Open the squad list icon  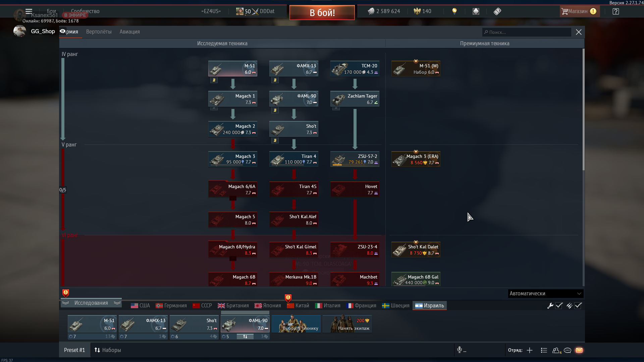pos(544,350)
